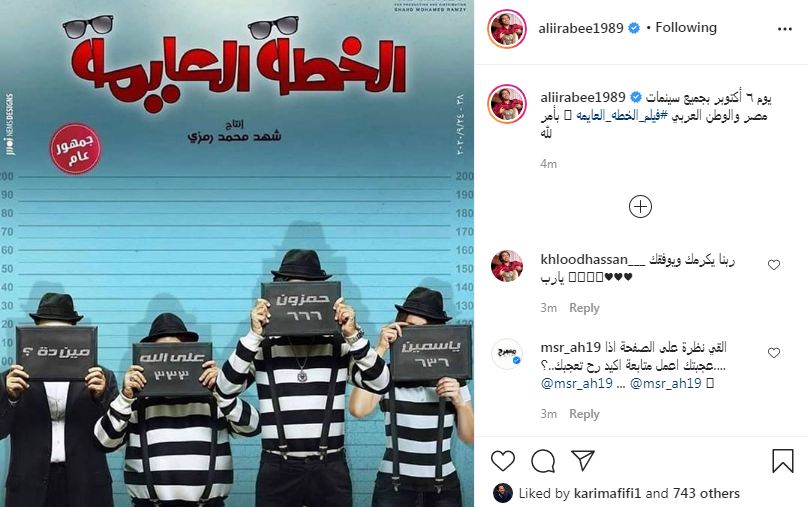Like khloodhassan___'s comment
Viewport: 808px width, 507px height.
click(773, 265)
